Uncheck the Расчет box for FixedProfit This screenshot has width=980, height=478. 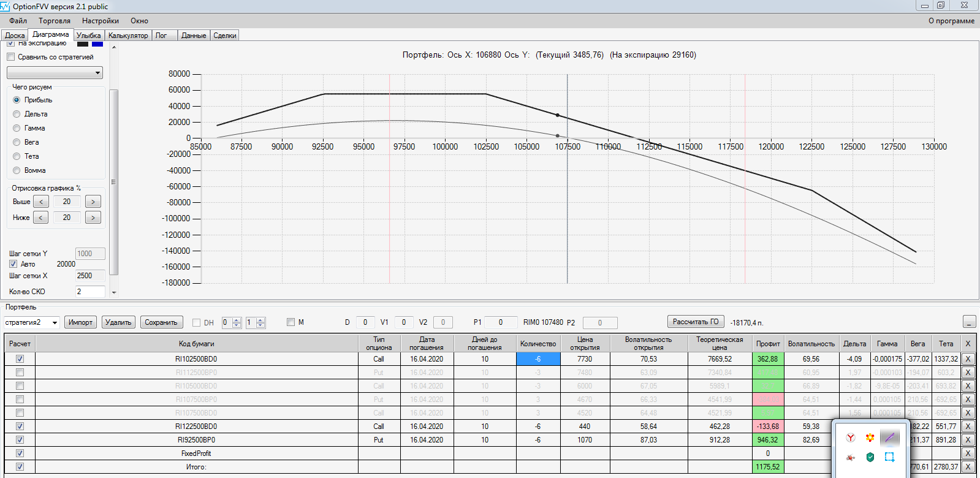20,453
